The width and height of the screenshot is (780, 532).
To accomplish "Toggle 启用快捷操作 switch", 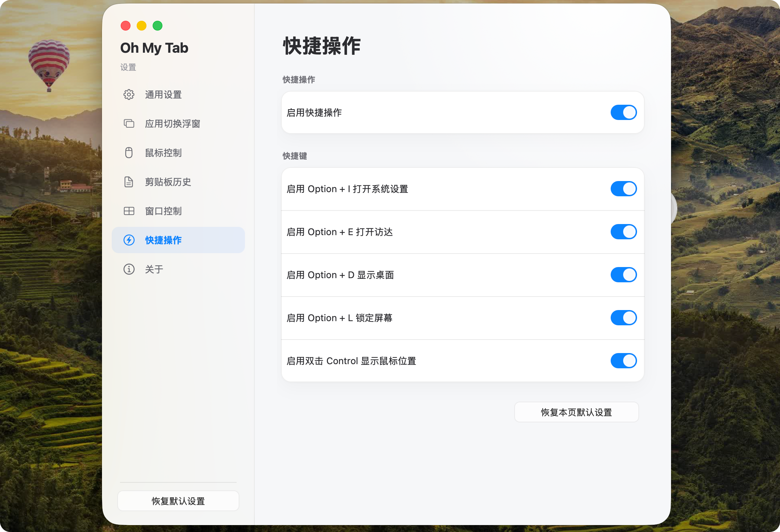I will point(624,112).
